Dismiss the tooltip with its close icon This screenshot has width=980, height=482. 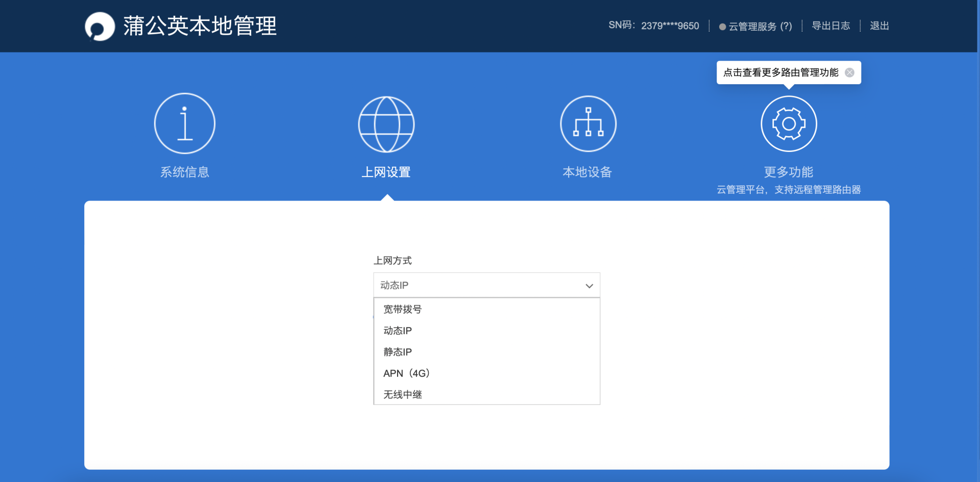(x=849, y=72)
